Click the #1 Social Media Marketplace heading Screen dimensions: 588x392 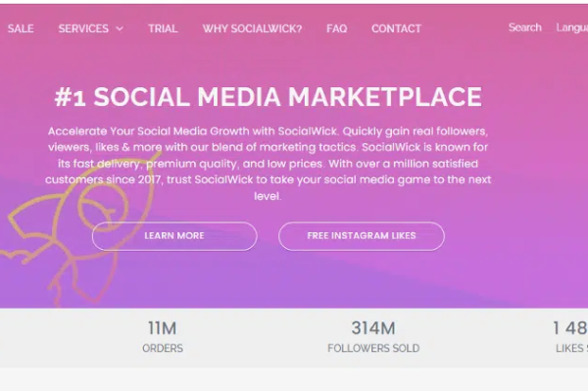268,97
